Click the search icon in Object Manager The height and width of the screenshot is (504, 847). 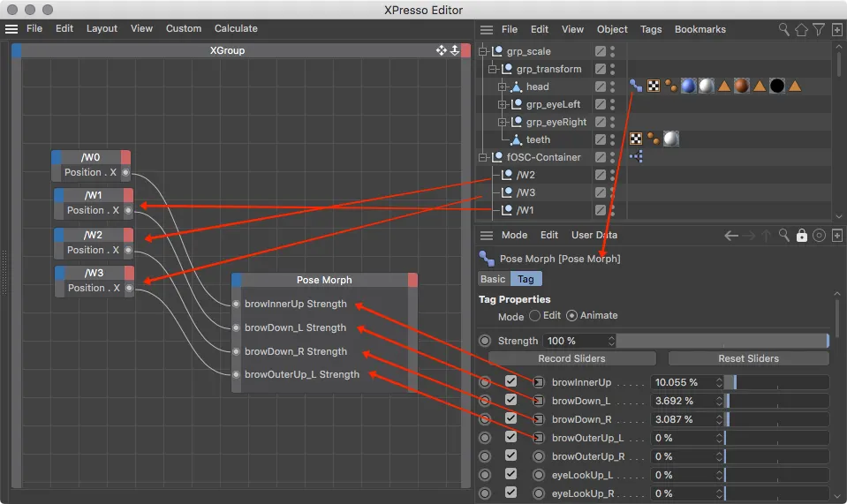(x=783, y=29)
